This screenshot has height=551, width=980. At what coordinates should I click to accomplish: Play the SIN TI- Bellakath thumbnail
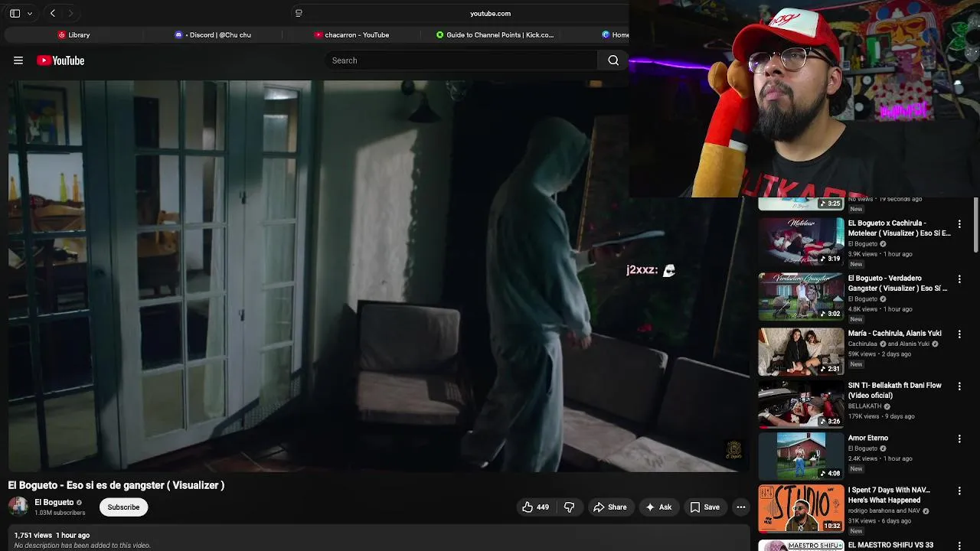pos(801,403)
